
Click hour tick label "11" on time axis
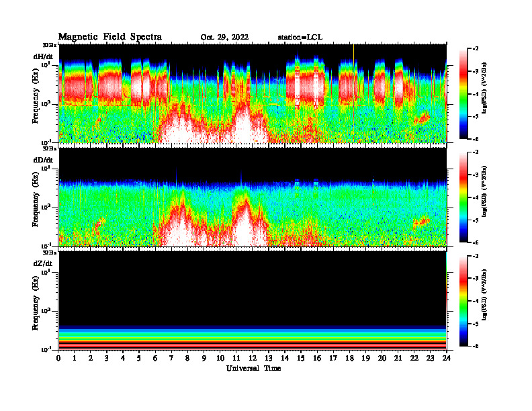point(236,359)
